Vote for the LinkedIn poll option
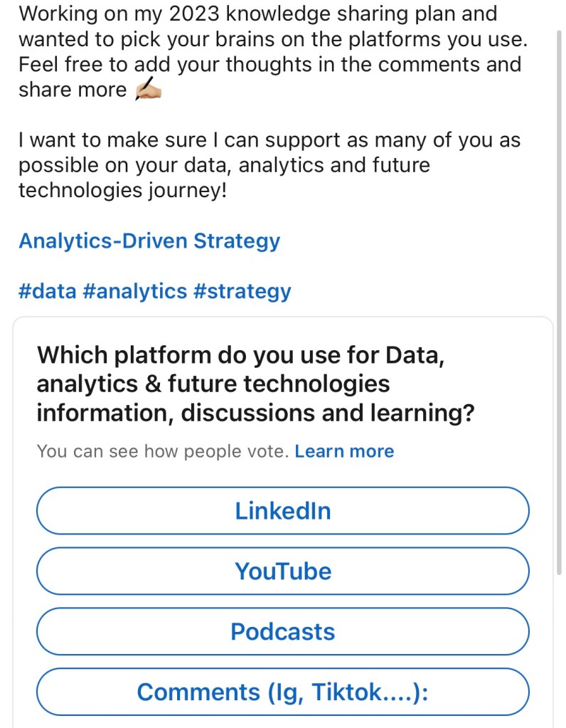 (x=282, y=511)
